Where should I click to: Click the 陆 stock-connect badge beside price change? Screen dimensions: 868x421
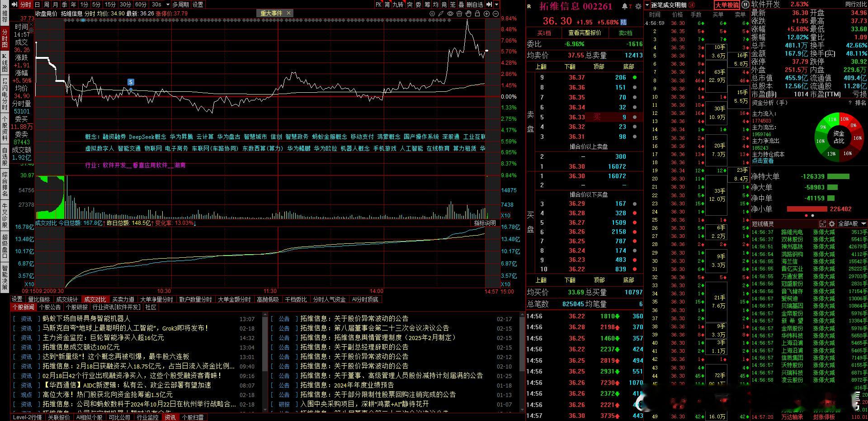[624, 22]
